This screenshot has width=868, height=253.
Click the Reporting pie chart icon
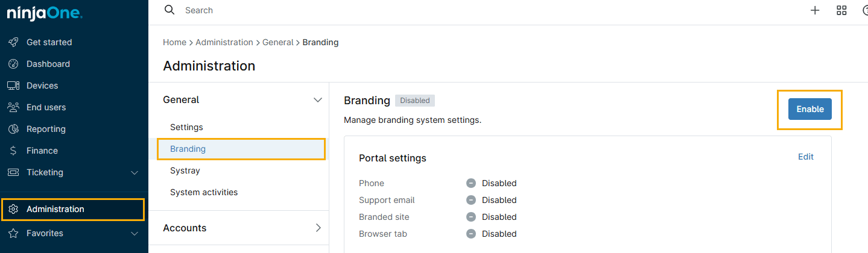click(13, 129)
